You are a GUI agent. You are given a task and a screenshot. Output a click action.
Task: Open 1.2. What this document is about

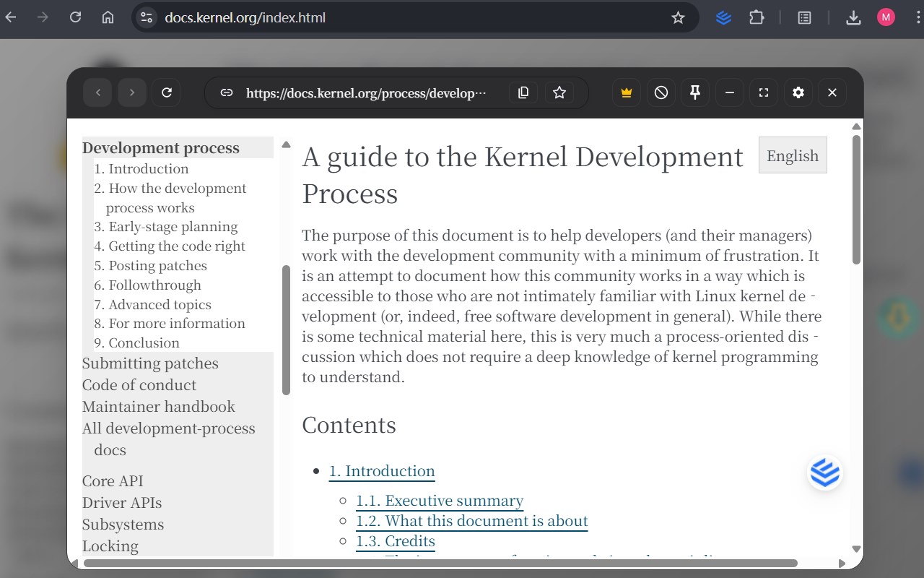472,521
